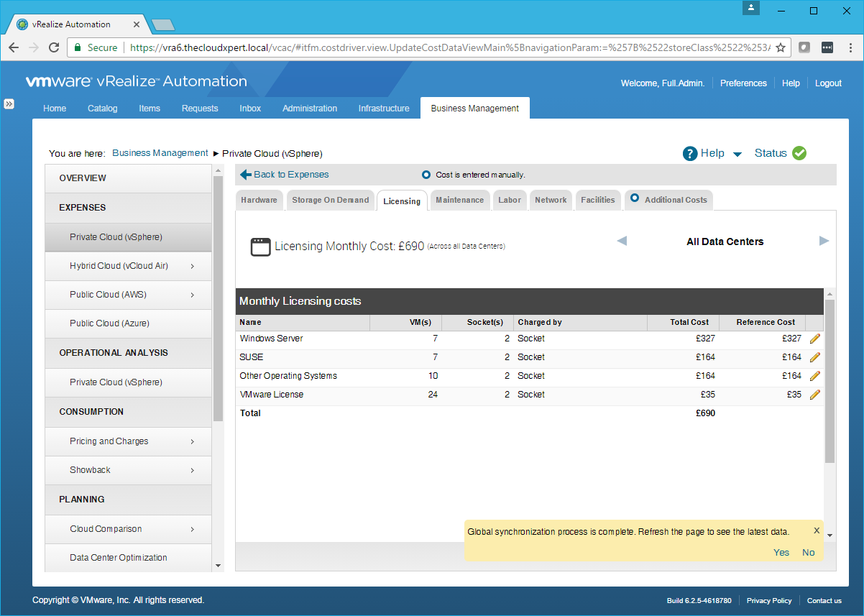Screen dimensions: 864x616
Task: Bookmark page with the star icon
Action: [x=780, y=47]
